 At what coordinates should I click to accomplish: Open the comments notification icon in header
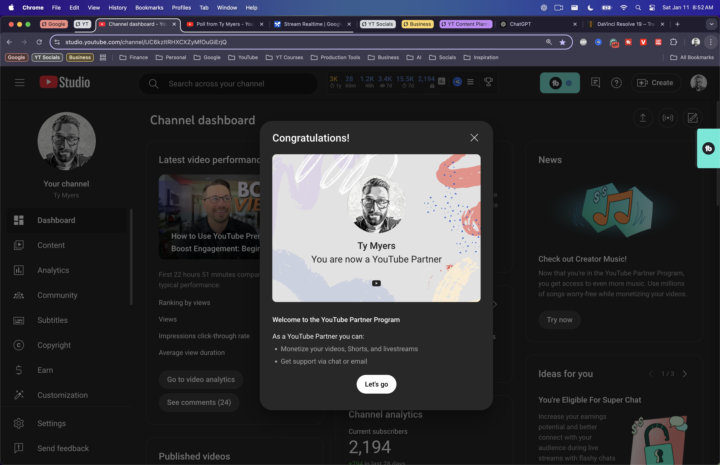[595, 83]
